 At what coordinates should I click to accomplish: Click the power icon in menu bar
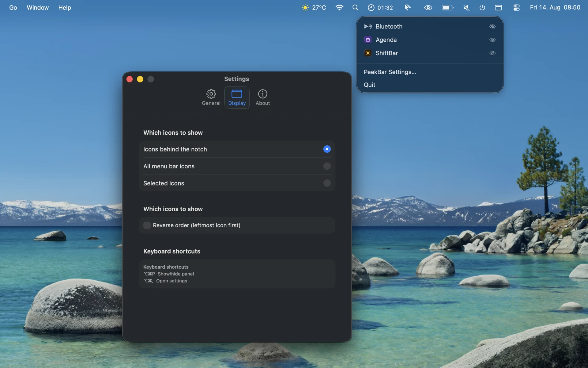[x=482, y=8]
